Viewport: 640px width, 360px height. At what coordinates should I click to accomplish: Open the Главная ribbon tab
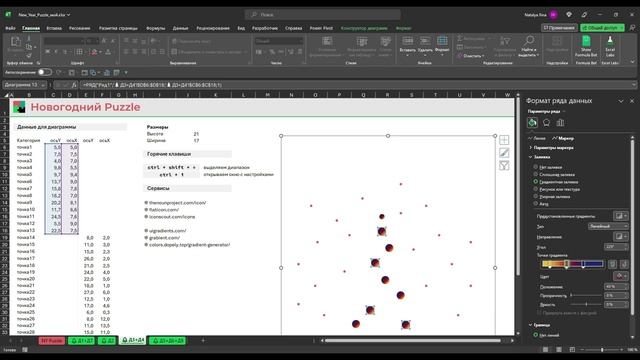coord(31,28)
